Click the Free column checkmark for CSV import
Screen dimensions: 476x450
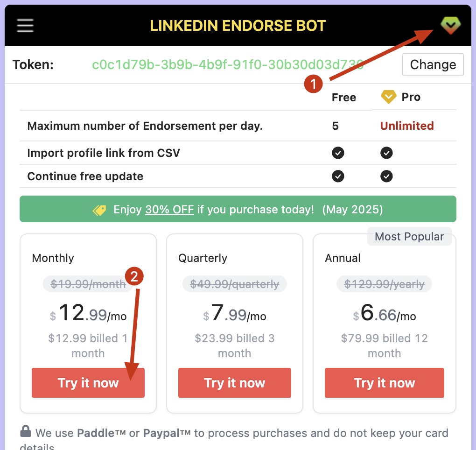(338, 152)
